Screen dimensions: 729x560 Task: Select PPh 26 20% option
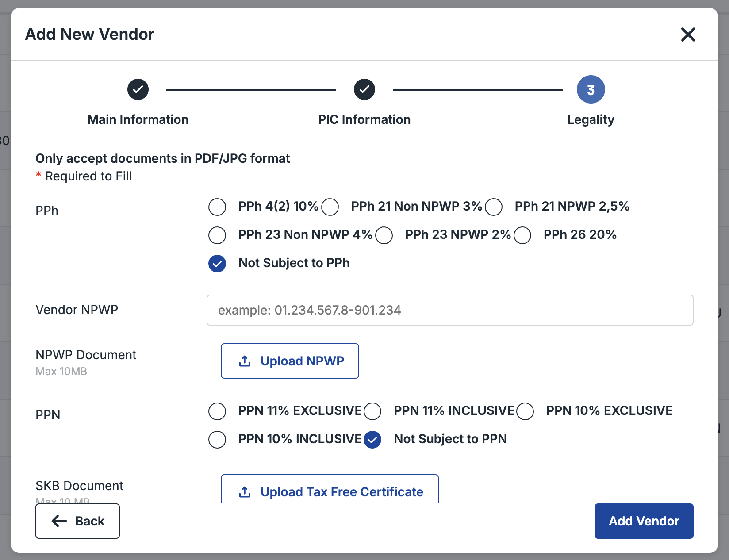[x=522, y=235]
